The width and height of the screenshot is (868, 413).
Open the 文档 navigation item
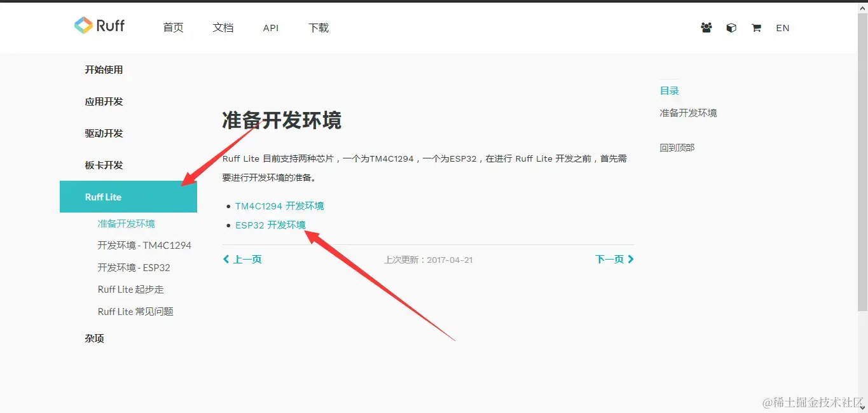pos(223,27)
